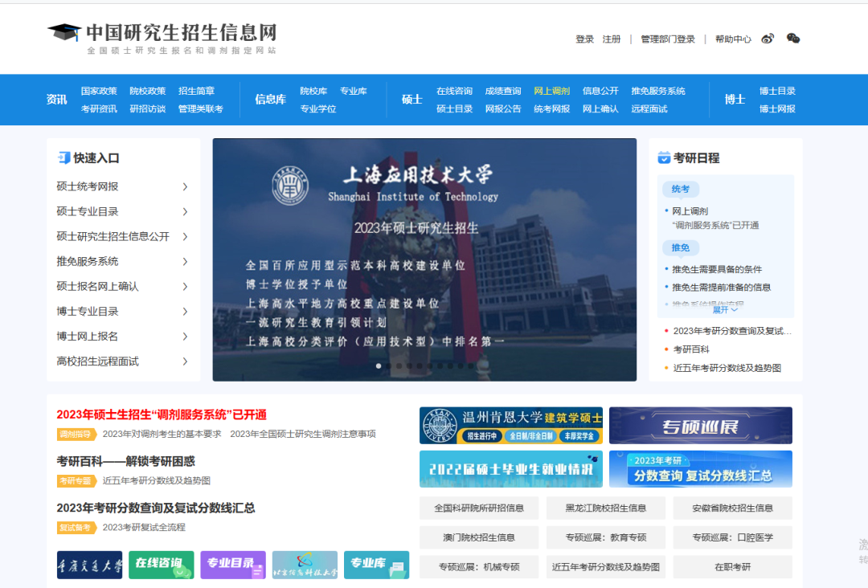Open the 北京信息科技大学 logo tile
868x588 pixels.
(x=305, y=565)
